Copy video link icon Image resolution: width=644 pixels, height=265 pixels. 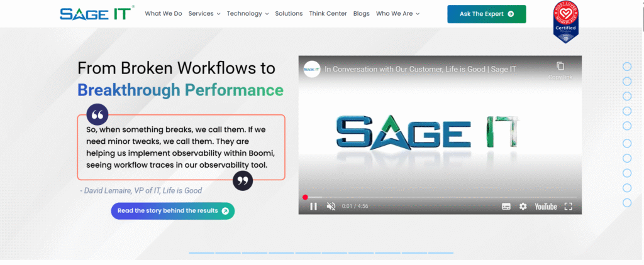560,66
